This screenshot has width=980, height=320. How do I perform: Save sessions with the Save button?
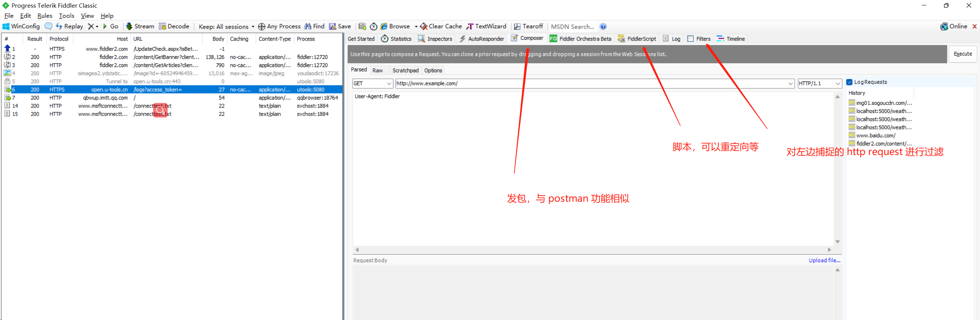[x=340, y=26]
